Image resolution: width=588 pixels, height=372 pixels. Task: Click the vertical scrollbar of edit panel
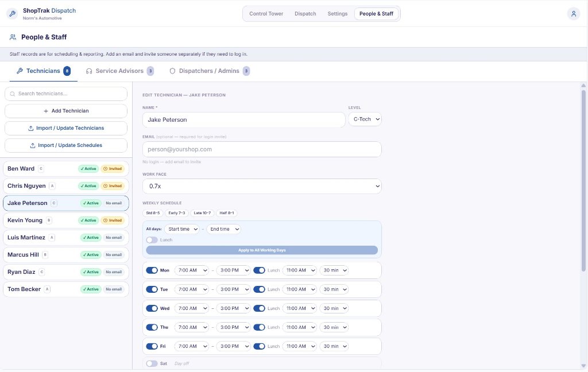click(583, 180)
